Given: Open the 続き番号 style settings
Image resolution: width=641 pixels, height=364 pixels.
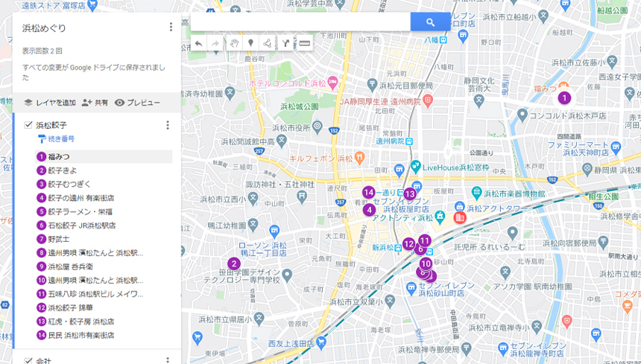Looking at the screenshot, I should coord(57,138).
